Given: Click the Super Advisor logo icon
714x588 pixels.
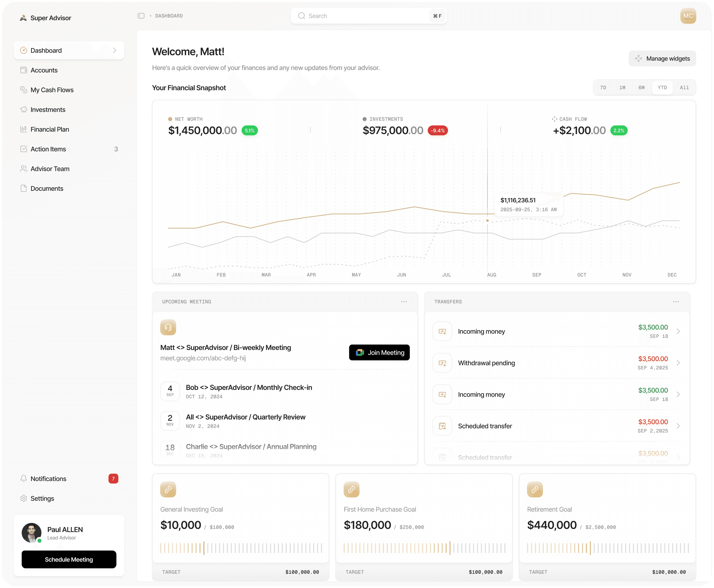Looking at the screenshot, I should [23, 18].
